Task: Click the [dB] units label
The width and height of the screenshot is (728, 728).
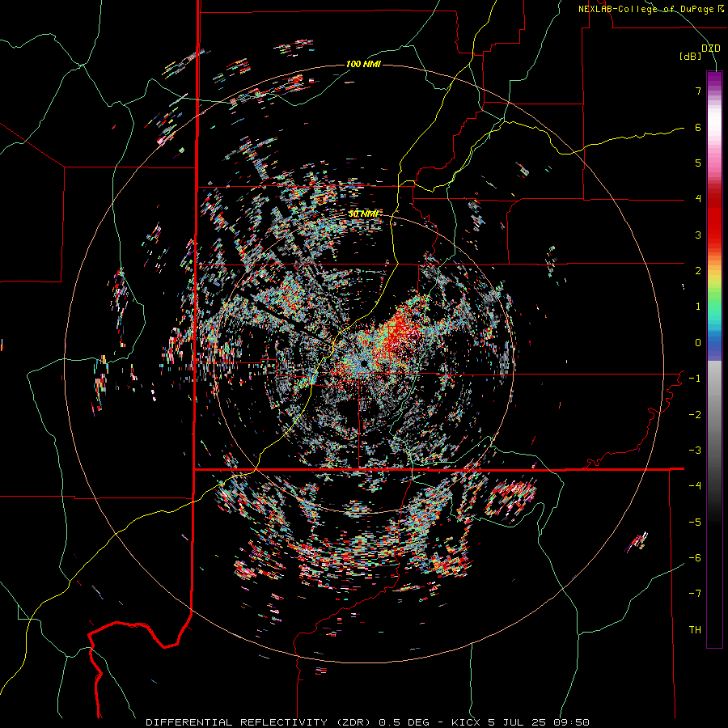Action: click(x=691, y=57)
